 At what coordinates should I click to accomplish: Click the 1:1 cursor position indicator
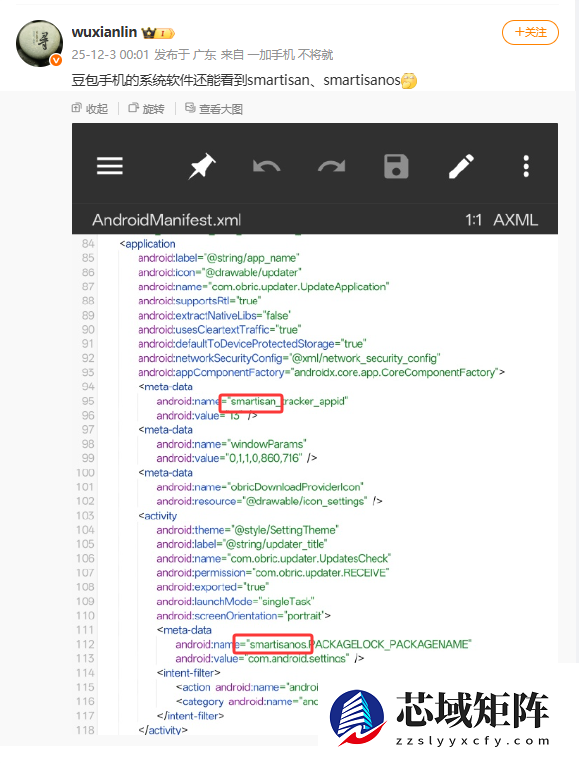click(473, 220)
